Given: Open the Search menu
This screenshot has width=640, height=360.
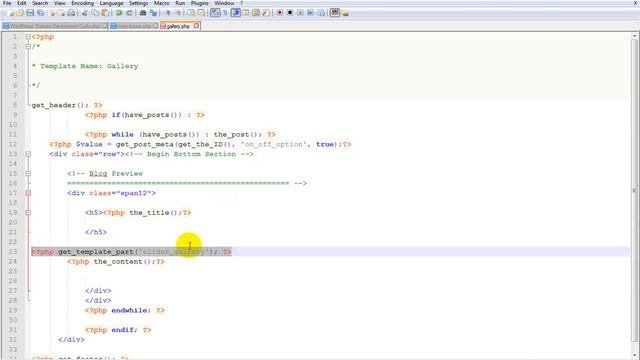Looking at the screenshot, I should point(40,3).
